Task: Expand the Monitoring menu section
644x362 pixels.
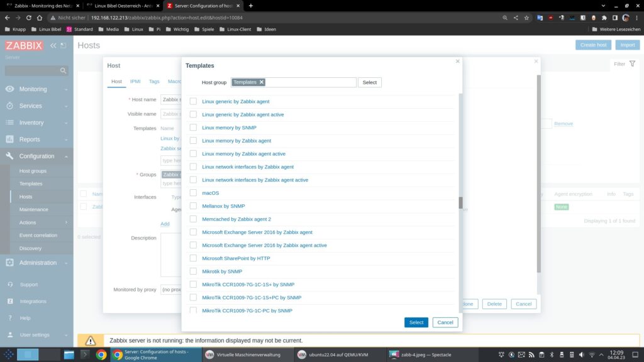Action: click(x=66, y=89)
